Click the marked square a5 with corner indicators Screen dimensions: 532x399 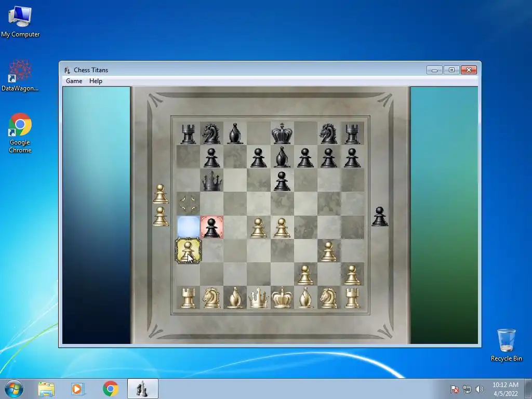coord(188,204)
